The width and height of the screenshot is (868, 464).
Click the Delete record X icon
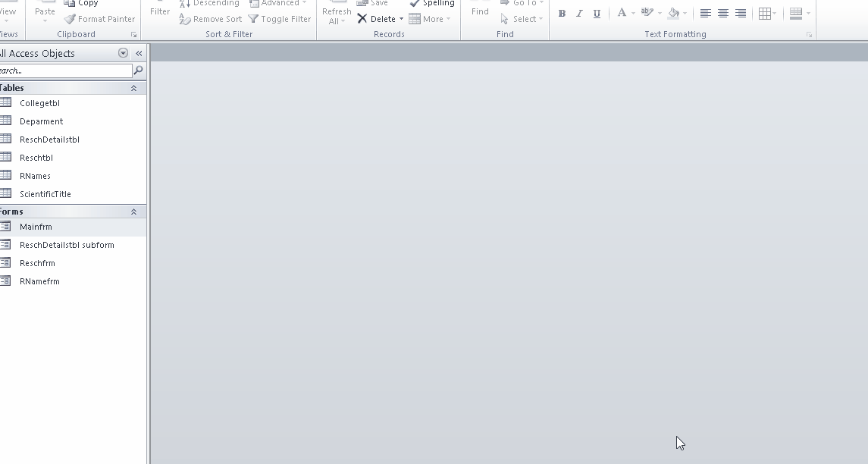pyautogui.click(x=362, y=19)
